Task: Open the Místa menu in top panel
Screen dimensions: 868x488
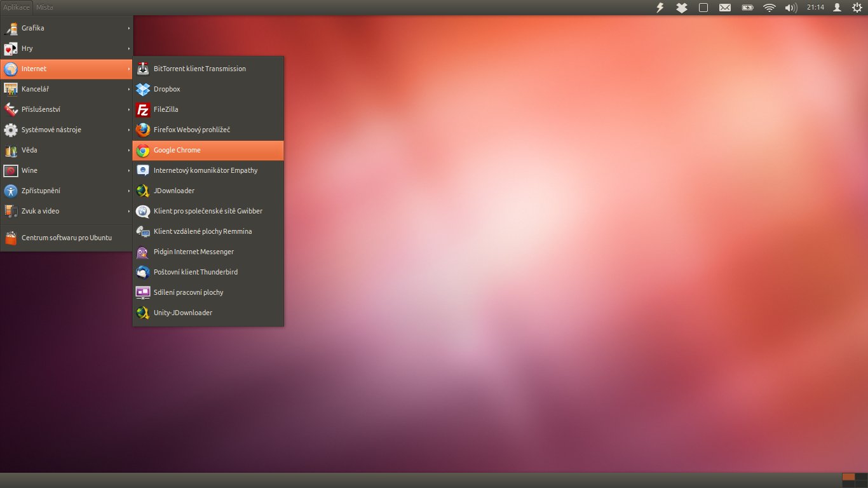Action: click(x=44, y=8)
